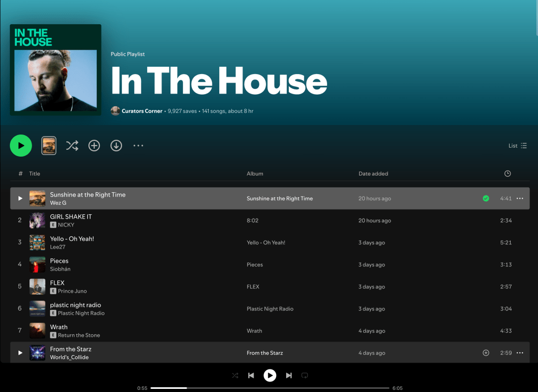The image size is (538, 392).
Task: Open artist Lee27
Action: (x=58, y=246)
